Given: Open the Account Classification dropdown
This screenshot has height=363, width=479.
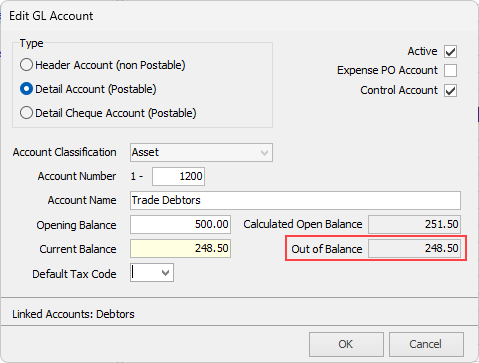Looking at the screenshot, I should coord(201,153).
